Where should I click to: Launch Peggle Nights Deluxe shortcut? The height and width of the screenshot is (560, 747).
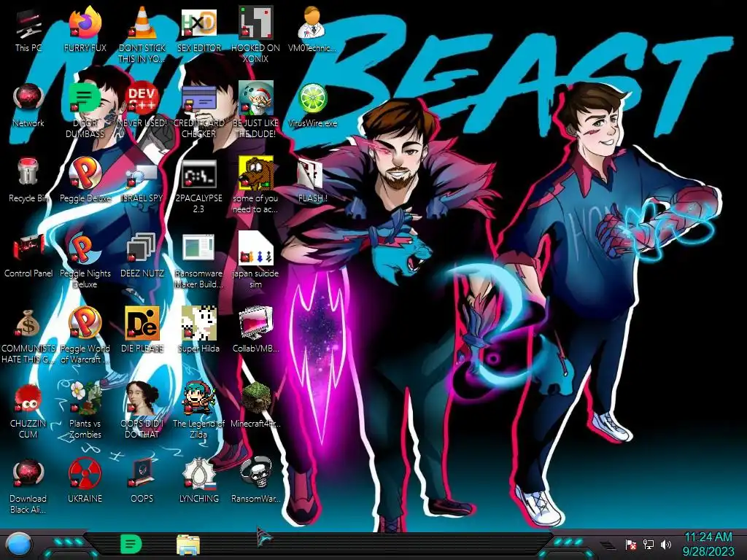[85, 261]
